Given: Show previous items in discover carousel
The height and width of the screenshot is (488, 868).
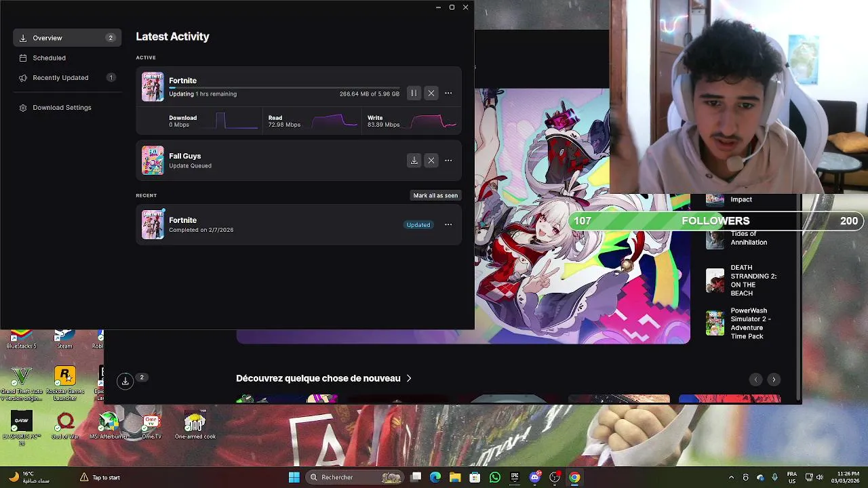Looking at the screenshot, I should coord(756,380).
